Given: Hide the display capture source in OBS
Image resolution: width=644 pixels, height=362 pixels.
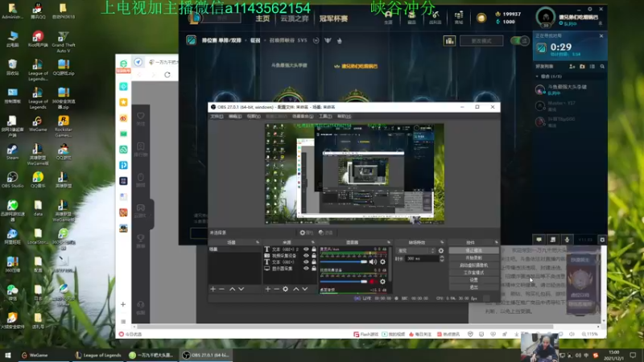Looking at the screenshot, I should click(306, 269).
